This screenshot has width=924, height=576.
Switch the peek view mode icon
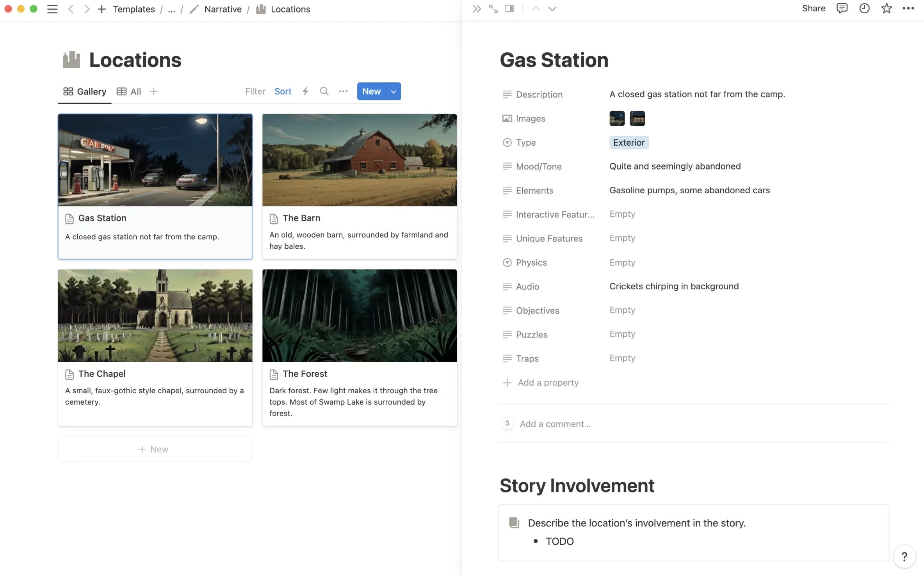pyautogui.click(x=510, y=9)
